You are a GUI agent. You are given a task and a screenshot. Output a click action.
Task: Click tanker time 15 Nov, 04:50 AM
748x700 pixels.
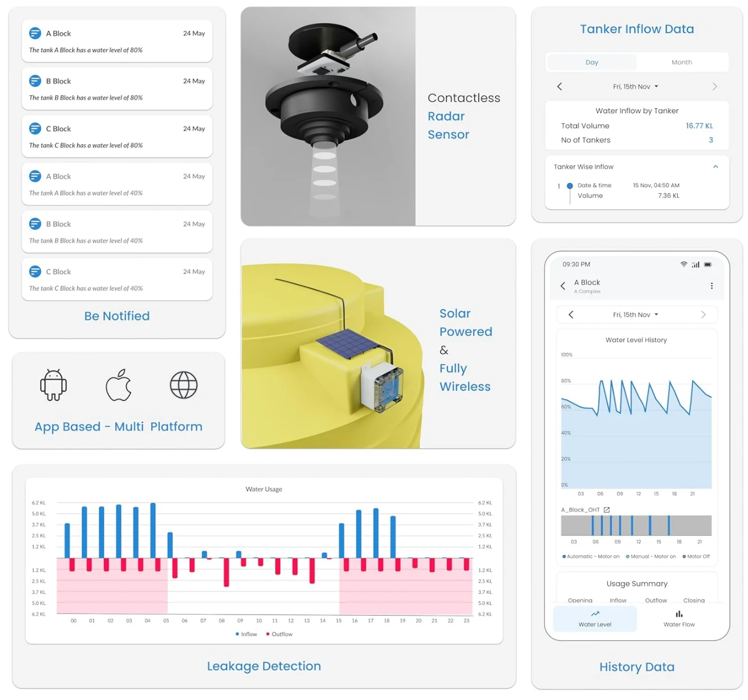[656, 185]
